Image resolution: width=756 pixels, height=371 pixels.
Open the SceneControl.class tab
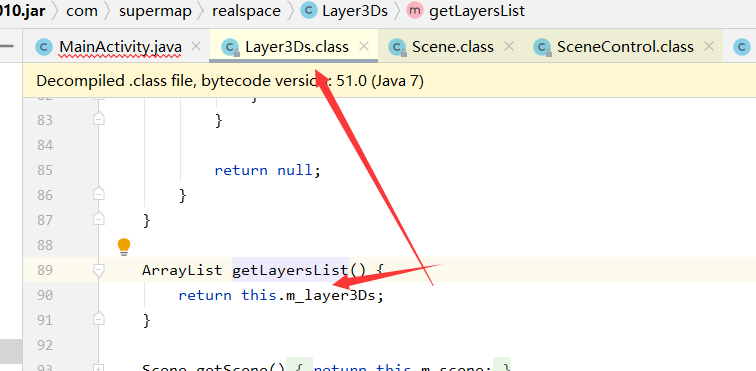[625, 47]
